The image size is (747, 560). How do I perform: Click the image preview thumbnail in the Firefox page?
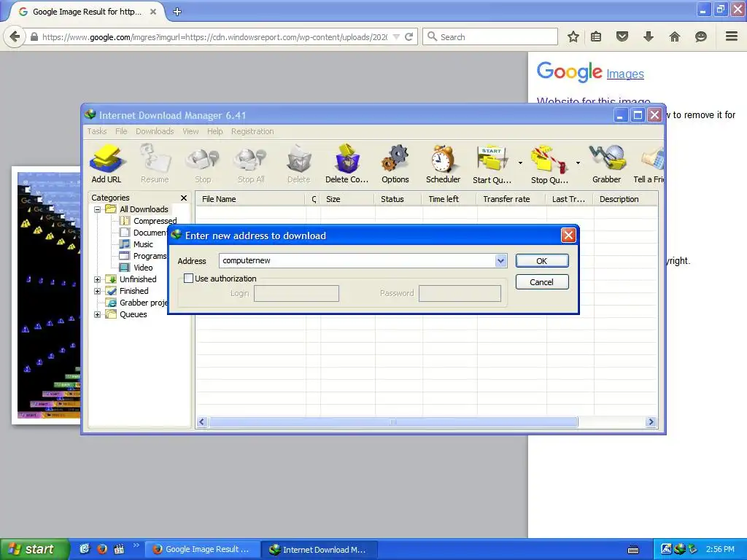coord(46,295)
